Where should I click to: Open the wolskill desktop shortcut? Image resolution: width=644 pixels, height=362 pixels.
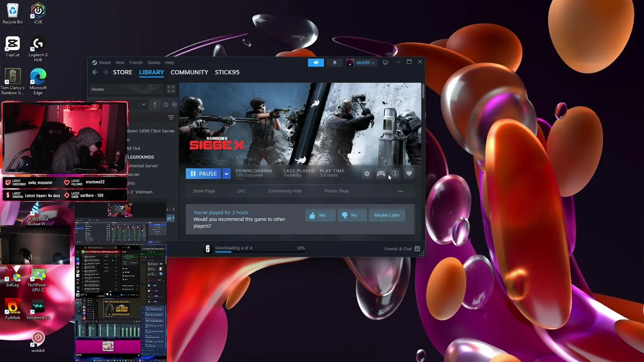(38, 342)
